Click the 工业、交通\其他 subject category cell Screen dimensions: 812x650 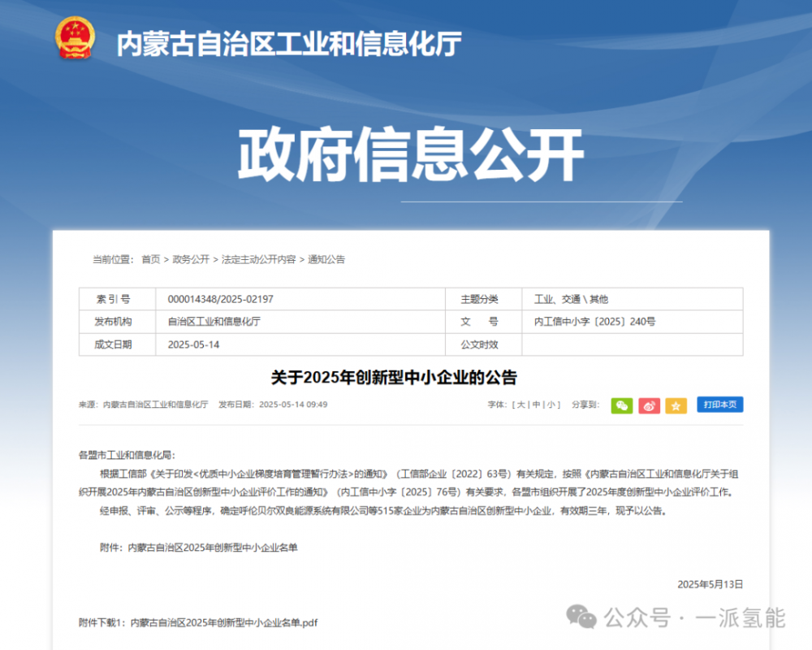click(x=571, y=299)
